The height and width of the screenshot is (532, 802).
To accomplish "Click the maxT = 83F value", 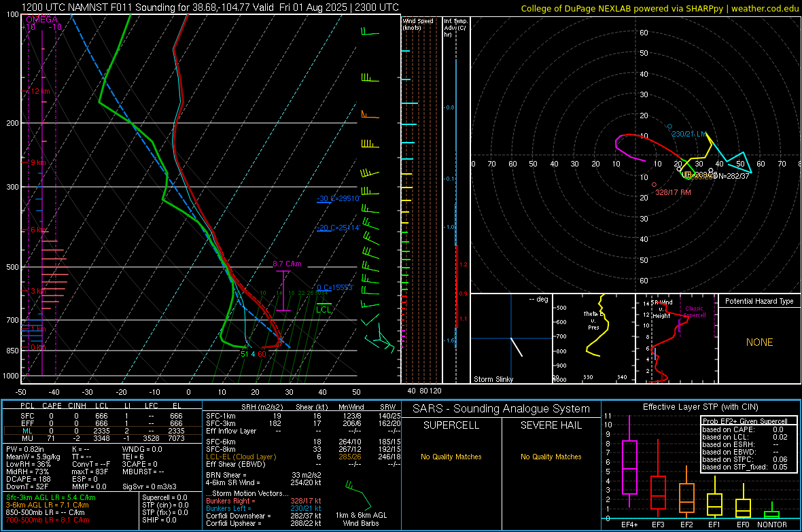I will (x=90, y=472).
